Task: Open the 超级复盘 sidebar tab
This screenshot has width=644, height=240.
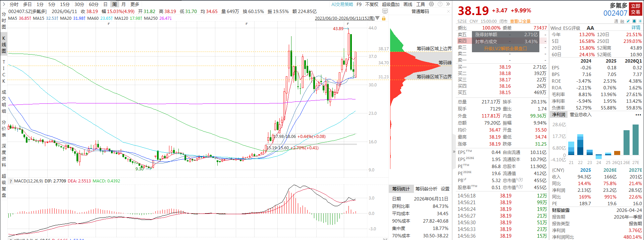Action: 4,185
